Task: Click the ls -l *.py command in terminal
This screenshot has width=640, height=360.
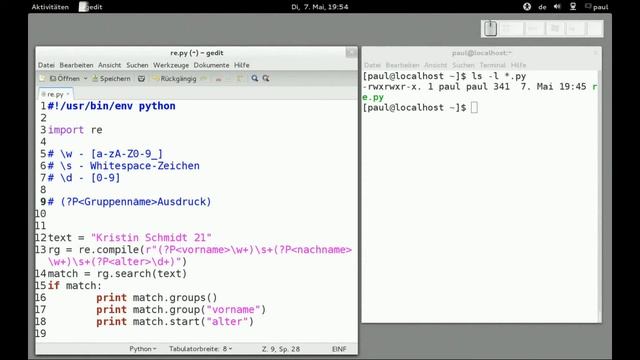Action: coord(499,76)
